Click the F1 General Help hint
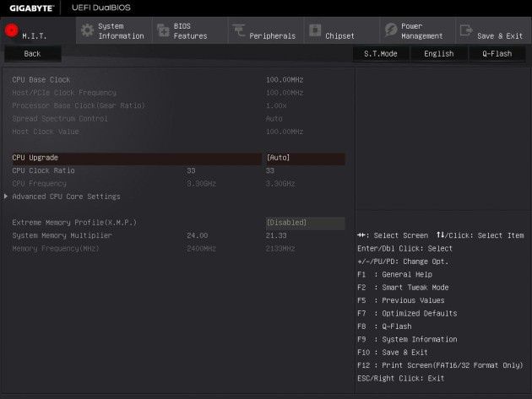 point(394,275)
